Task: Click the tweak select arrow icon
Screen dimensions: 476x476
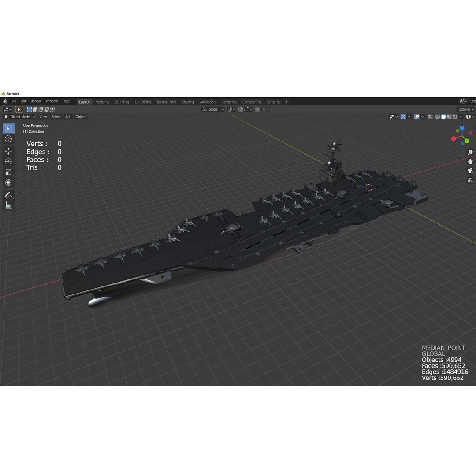Action: pos(19,109)
